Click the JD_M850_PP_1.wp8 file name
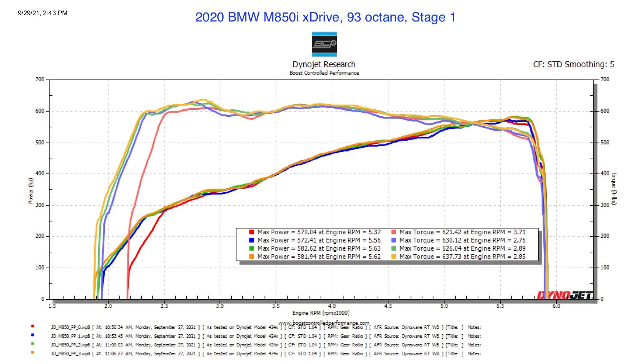The width and height of the screenshot is (637, 364). point(70,336)
